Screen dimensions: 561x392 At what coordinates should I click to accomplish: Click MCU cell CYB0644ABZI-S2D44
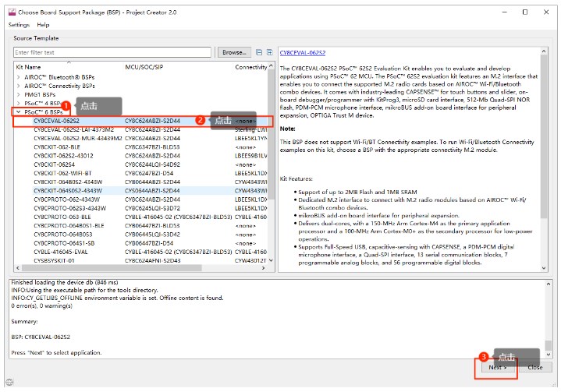[152, 182]
